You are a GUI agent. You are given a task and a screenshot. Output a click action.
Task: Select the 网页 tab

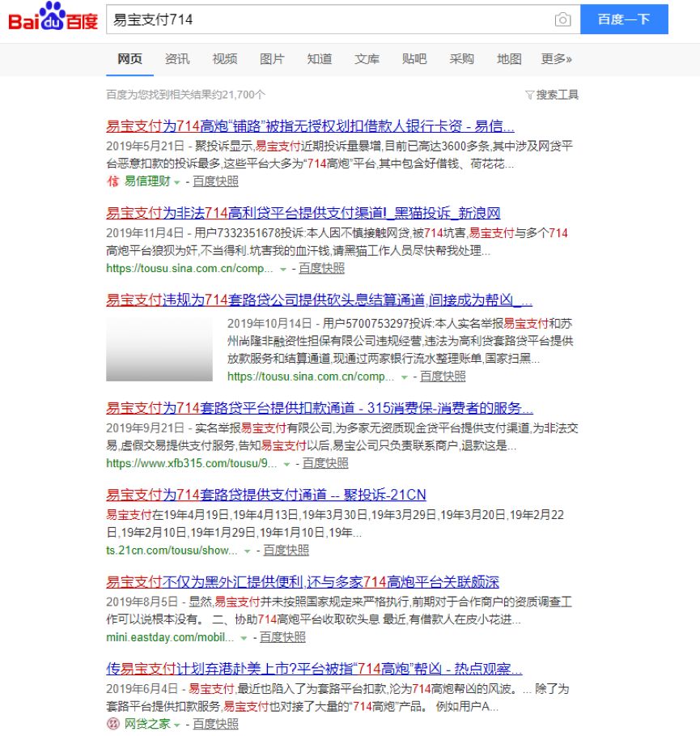(x=129, y=59)
